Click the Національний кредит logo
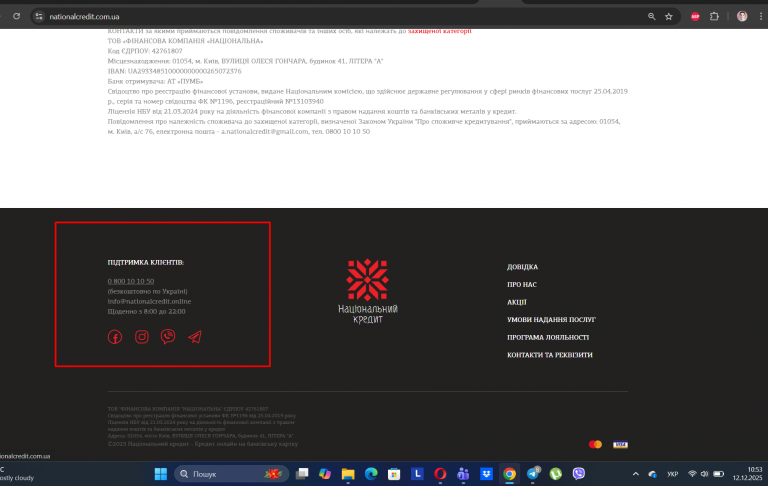The image size is (768, 486). (x=368, y=291)
